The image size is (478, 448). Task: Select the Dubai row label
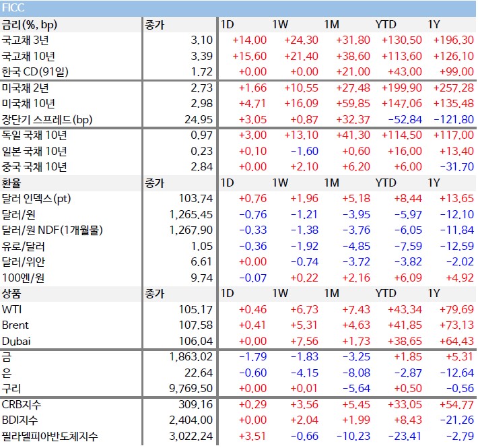pos(16,342)
